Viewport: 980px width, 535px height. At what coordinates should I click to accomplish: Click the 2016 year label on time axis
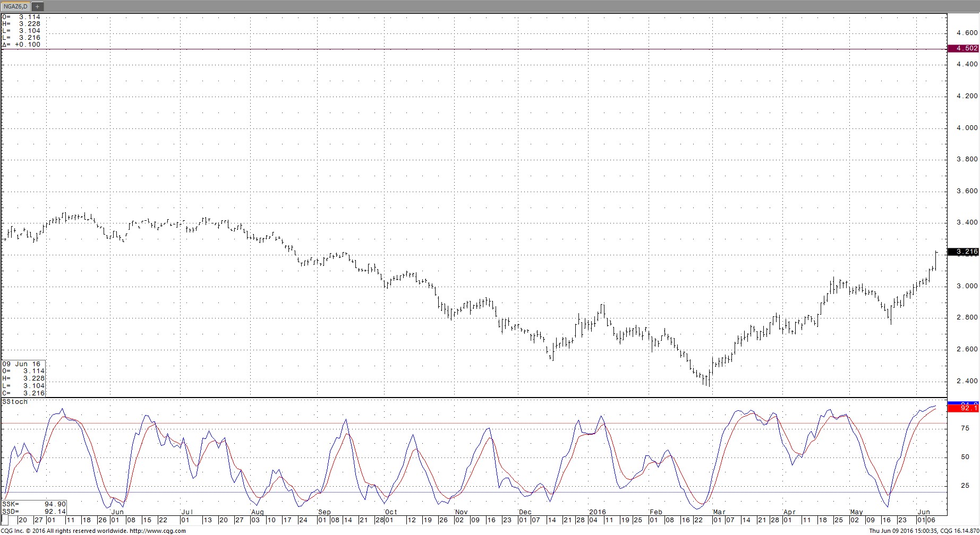coord(596,512)
